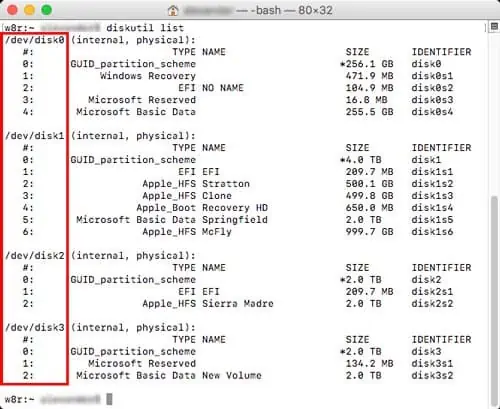
Task: Click the '255.5 GB' size value
Action: (x=369, y=112)
